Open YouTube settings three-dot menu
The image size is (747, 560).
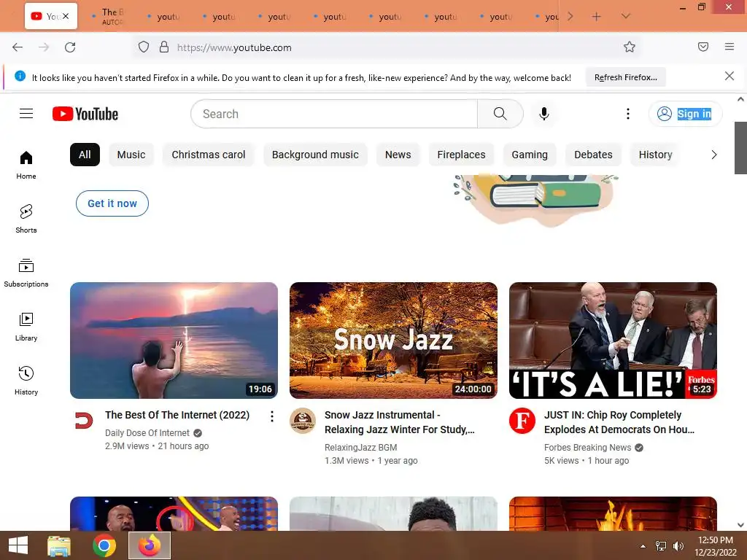pyautogui.click(x=627, y=113)
